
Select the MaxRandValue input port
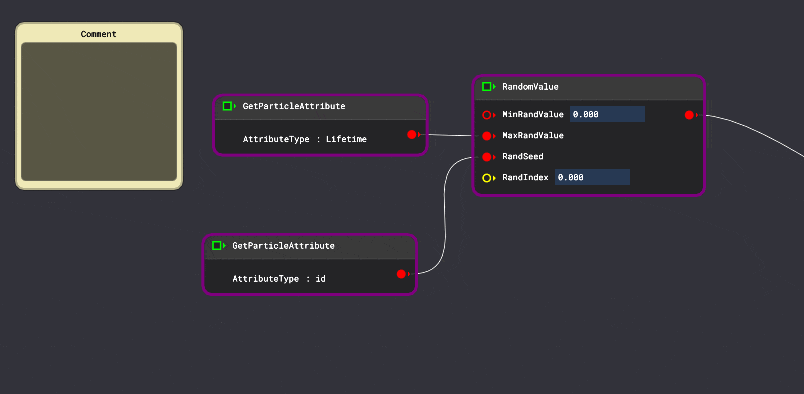point(488,136)
